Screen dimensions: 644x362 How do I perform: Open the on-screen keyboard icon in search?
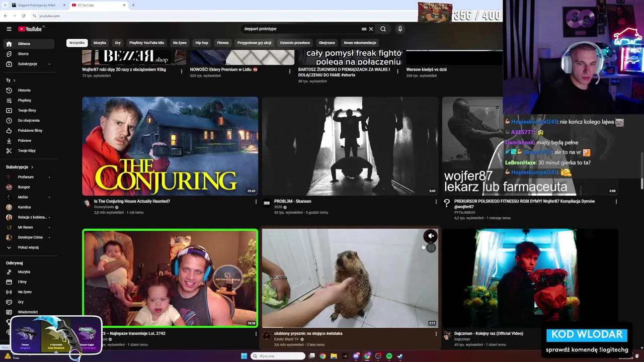point(364,29)
